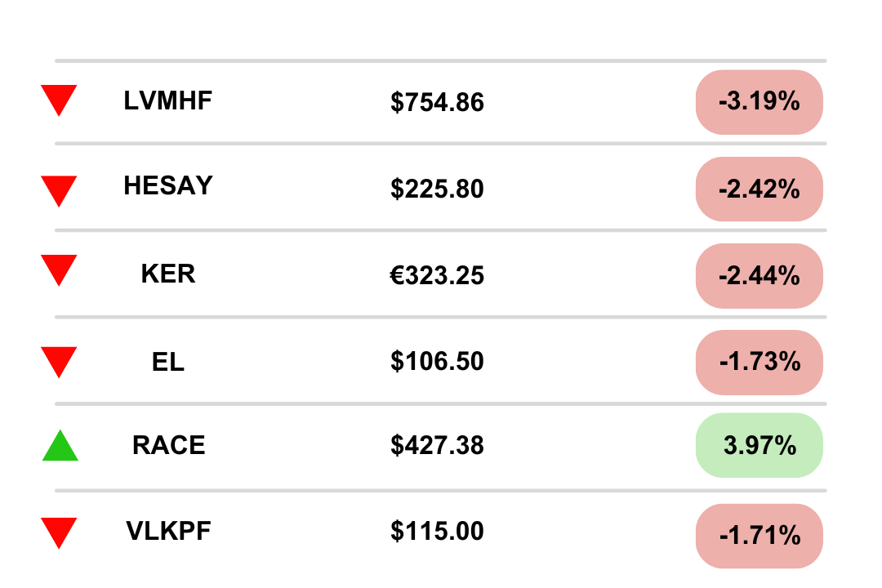This screenshot has width=882, height=588.
Task: Select the $754.86 price value
Action: (x=437, y=102)
